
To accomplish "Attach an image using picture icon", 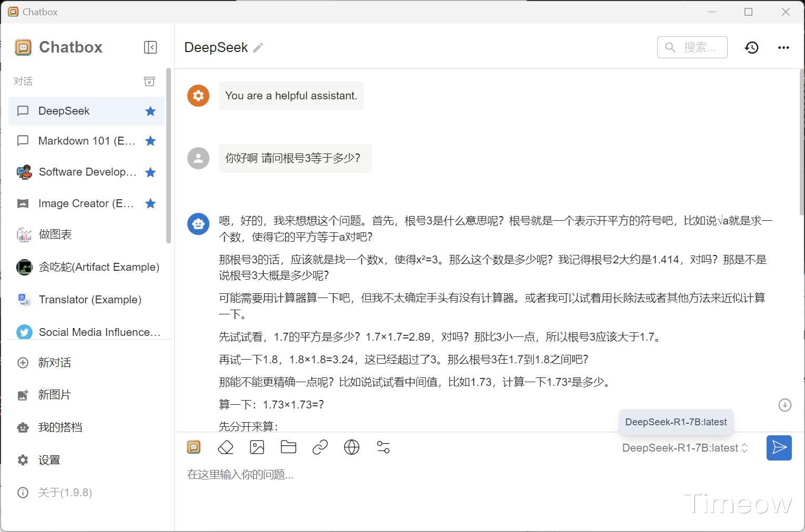I will (257, 447).
